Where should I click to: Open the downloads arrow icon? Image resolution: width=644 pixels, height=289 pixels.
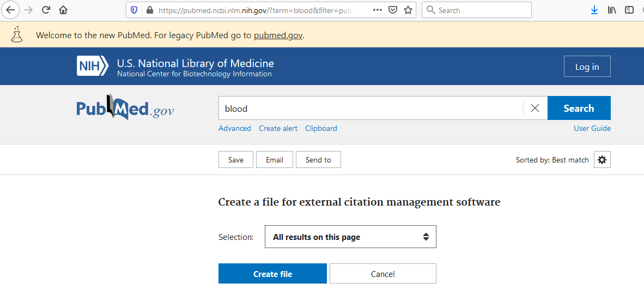(594, 10)
